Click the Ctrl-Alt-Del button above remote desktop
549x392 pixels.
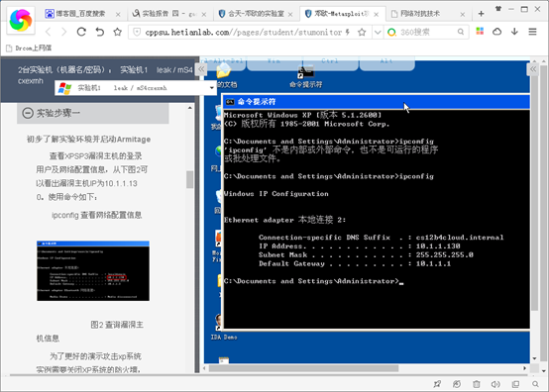pos(223,62)
